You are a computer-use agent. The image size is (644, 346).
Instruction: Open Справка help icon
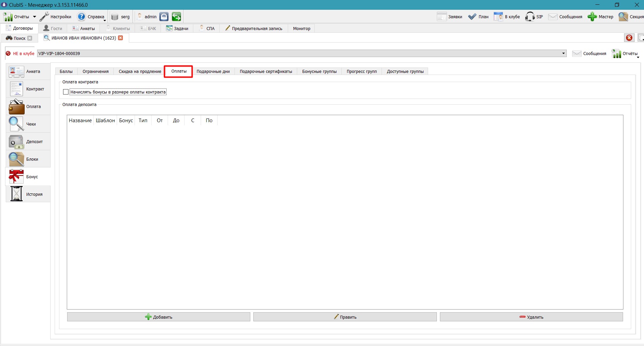[81, 17]
